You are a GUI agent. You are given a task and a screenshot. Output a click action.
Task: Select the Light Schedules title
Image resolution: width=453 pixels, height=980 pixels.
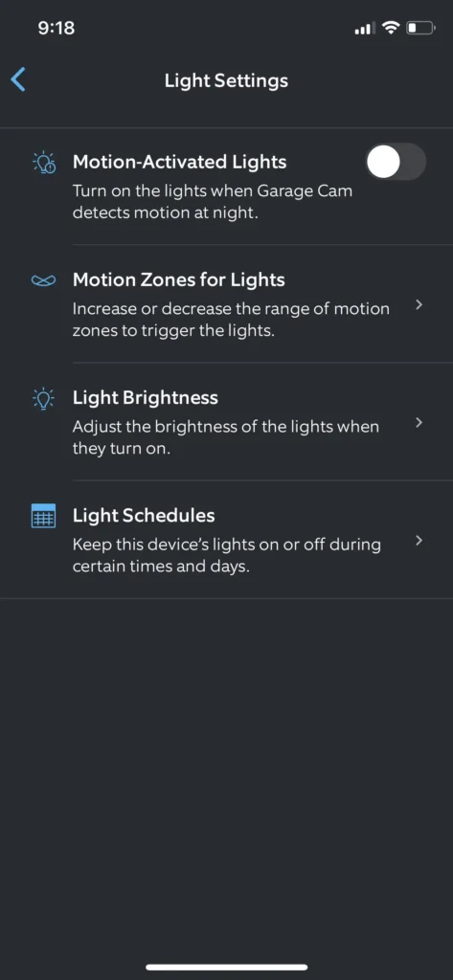[144, 516]
